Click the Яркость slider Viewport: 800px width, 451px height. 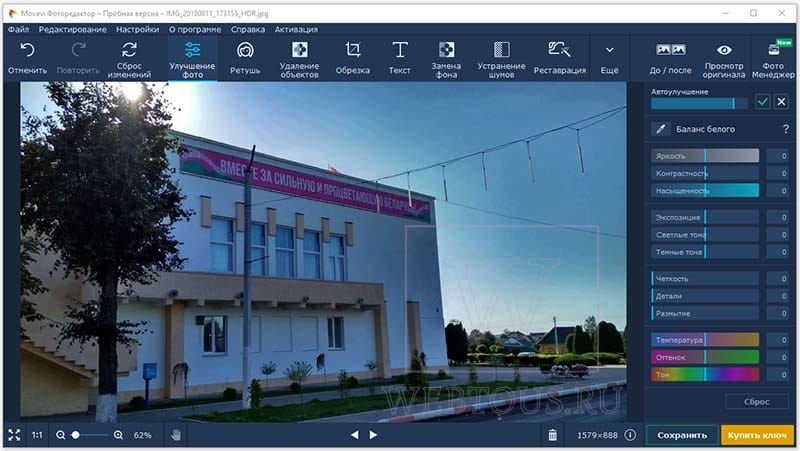pos(705,156)
